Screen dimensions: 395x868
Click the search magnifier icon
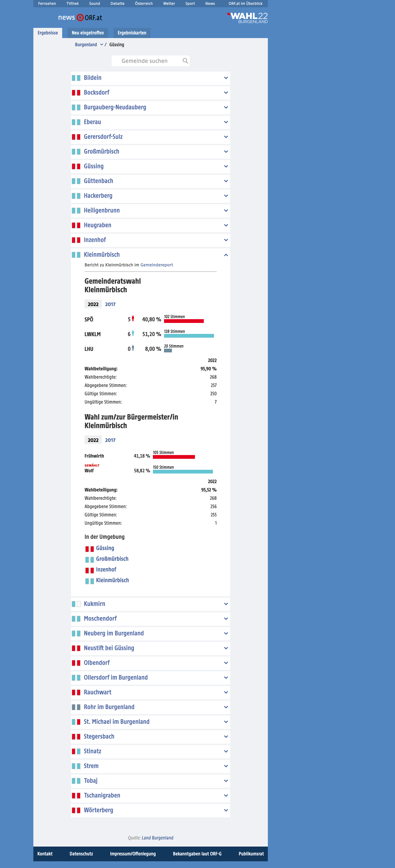(185, 61)
